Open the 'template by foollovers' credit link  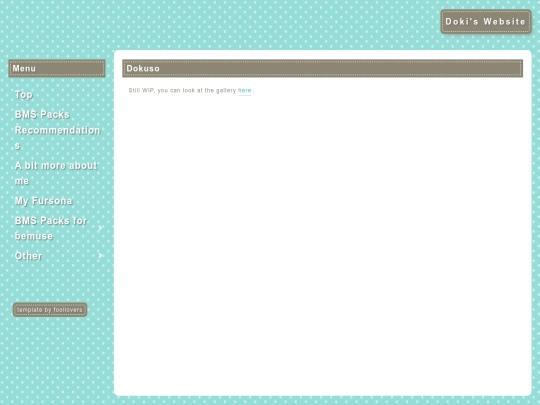click(x=50, y=310)
